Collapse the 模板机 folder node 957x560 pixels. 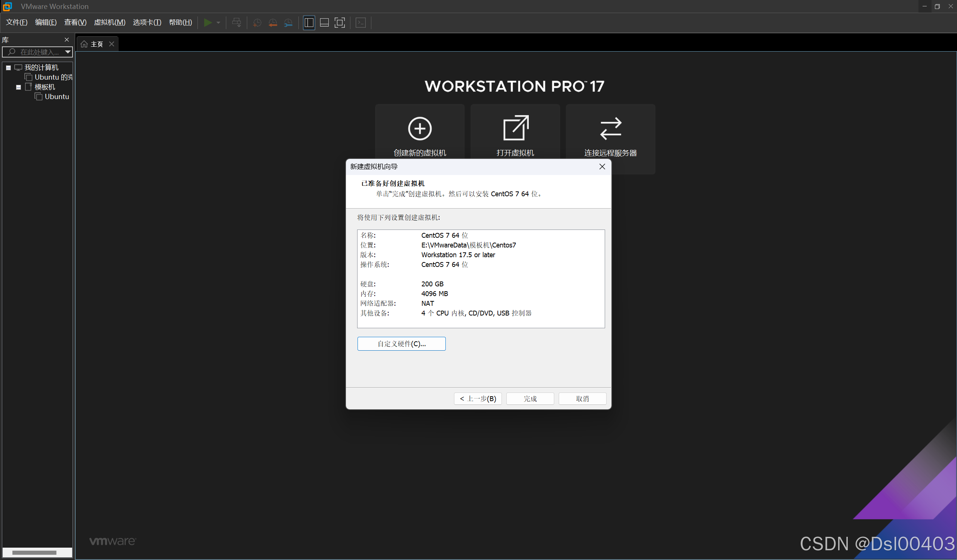[x=18, y=87]
